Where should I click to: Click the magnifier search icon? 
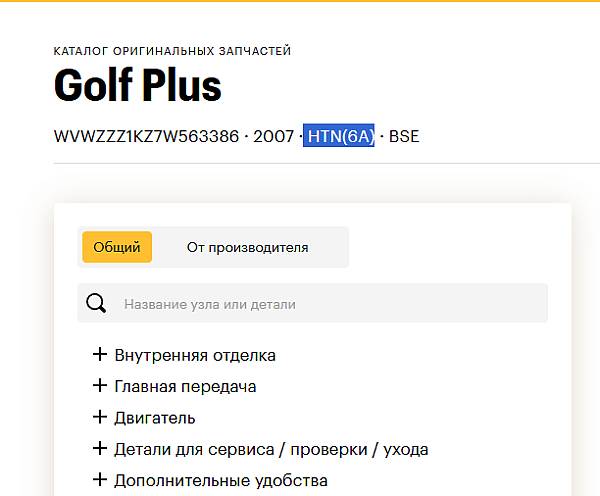click(96, 303)
